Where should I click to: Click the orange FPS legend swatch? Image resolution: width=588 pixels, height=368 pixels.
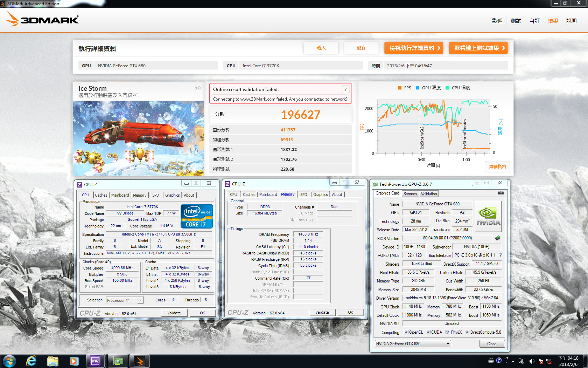pos(400,88)
